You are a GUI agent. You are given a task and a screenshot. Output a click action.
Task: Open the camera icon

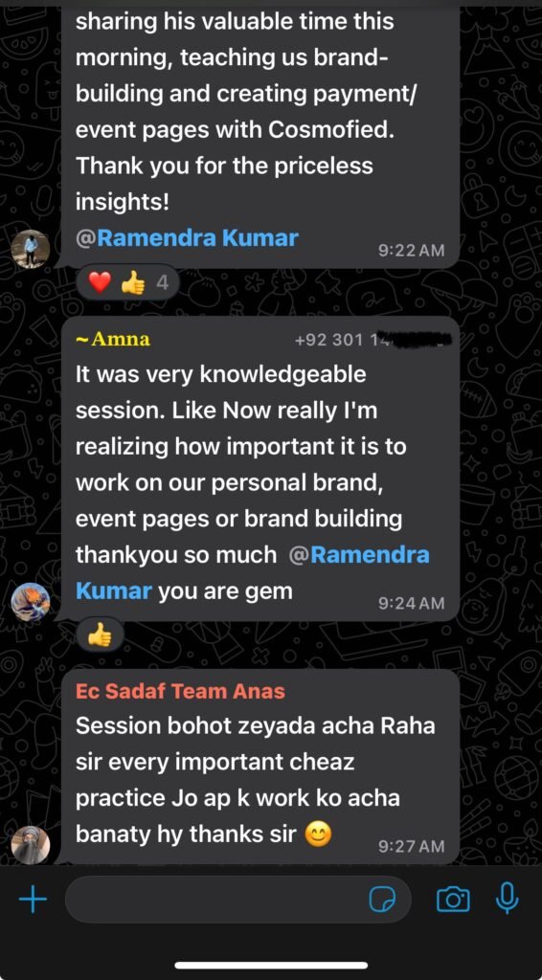(x=453, y=900)
